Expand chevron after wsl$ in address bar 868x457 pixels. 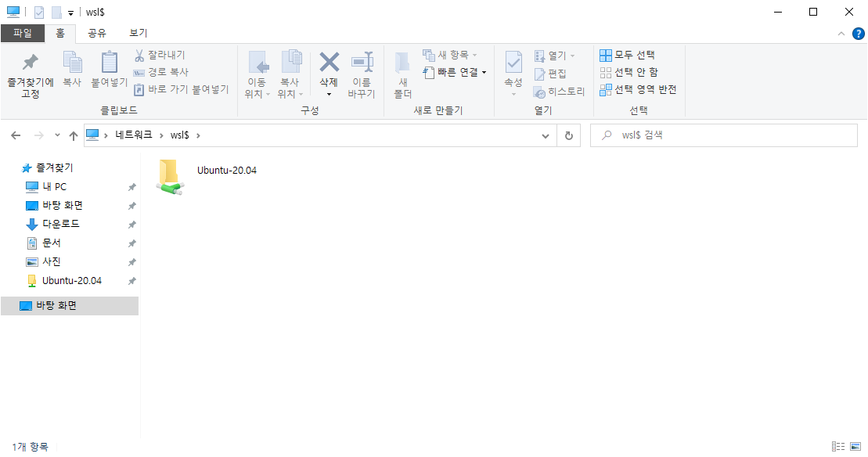point(198,135)
